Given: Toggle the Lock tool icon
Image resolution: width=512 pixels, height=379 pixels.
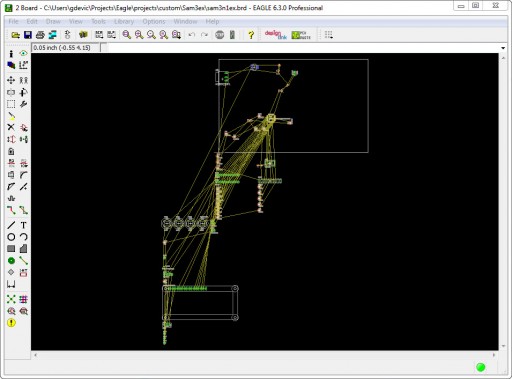Looking at the screenshot, I should (11, 151).
